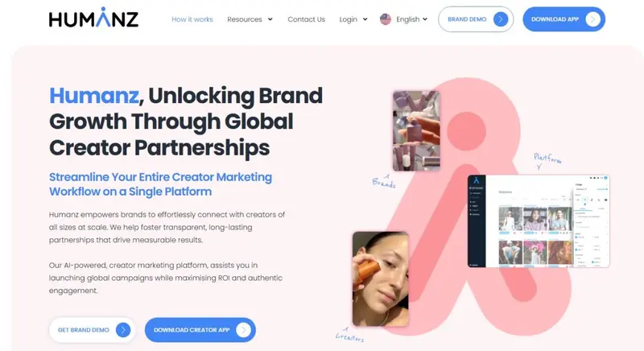The image size is (644, 351).
Task: Open the English language selector
Action: (404, 19)
